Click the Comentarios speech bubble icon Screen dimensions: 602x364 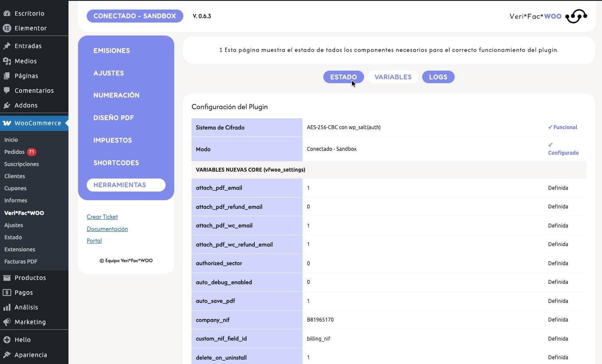[7, 91]
